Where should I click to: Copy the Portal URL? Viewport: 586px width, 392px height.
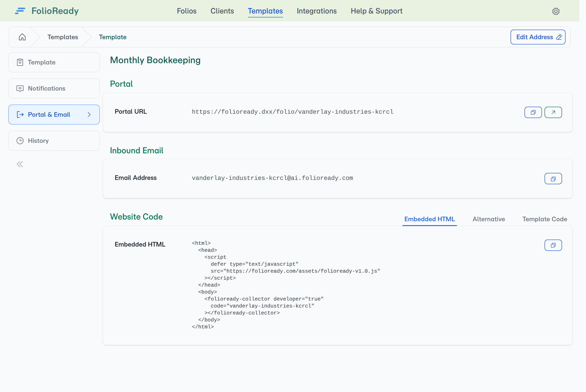(x=533, y=112)
